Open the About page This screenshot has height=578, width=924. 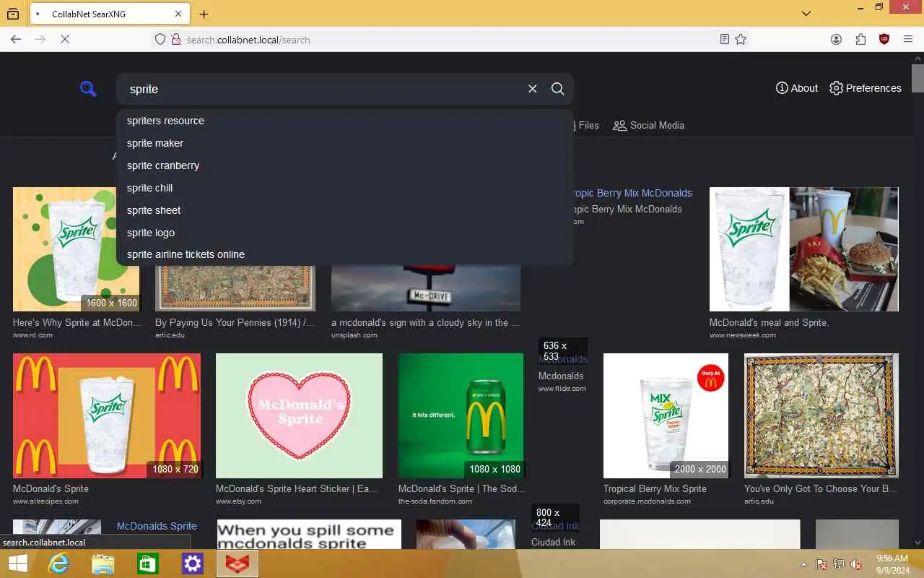pos(797,88)
